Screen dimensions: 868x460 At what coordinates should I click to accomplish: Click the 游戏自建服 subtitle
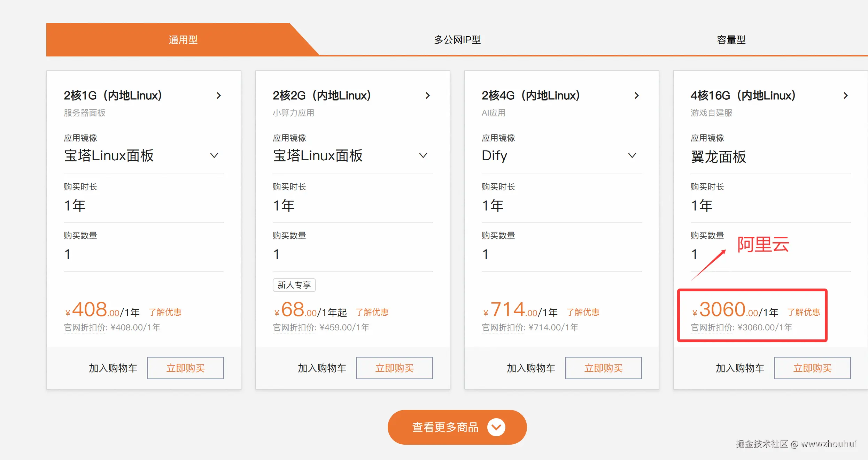(712, 113)
